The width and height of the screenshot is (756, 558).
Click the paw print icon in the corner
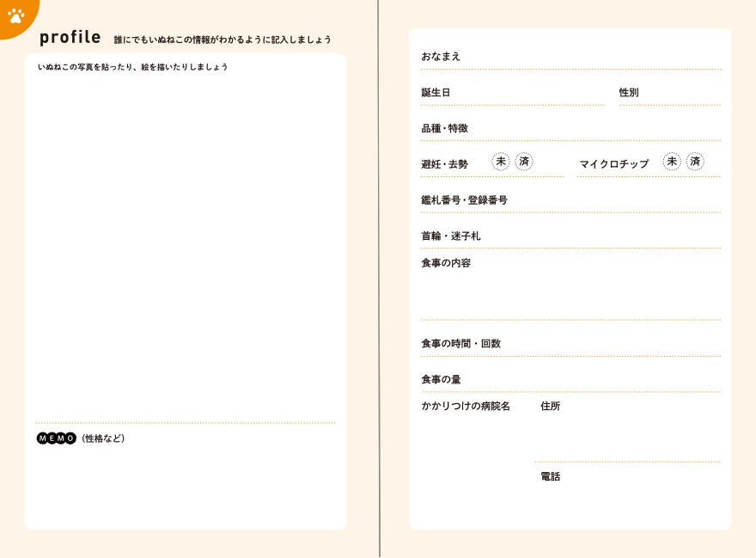pos(15,15)
